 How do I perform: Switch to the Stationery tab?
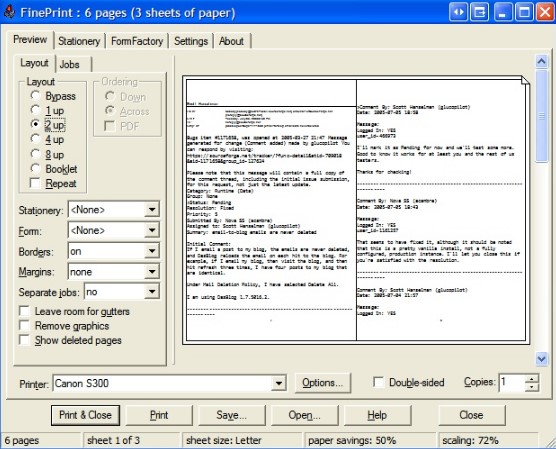pos(79,41)
